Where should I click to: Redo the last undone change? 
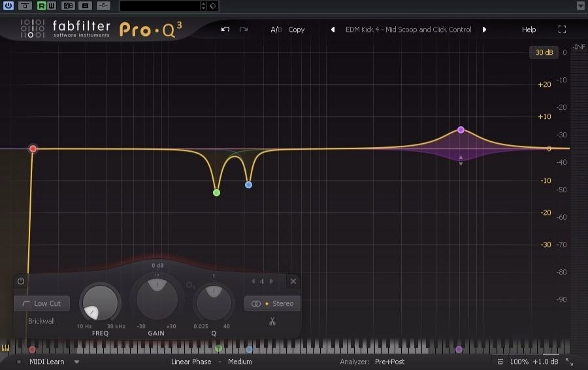[244, 29]
